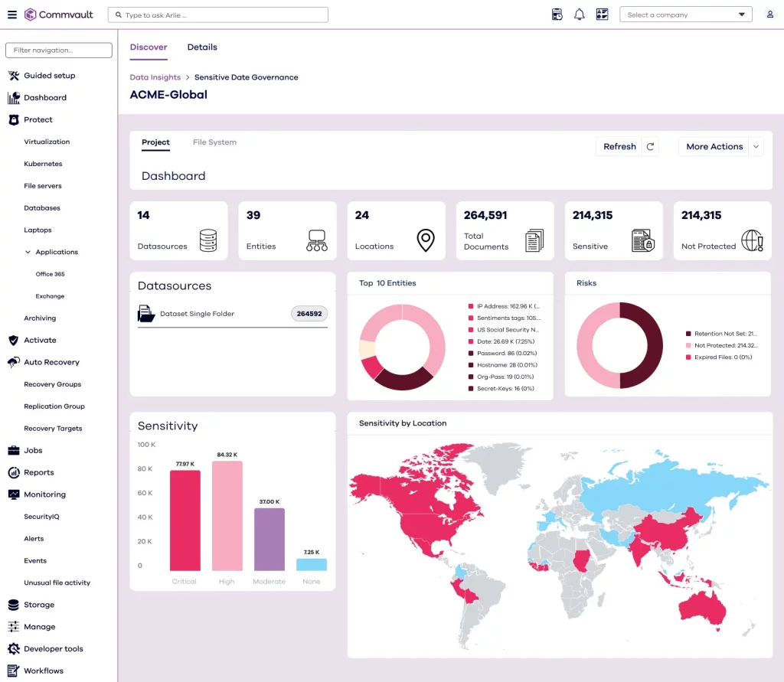Click the Critical sensitivity bar

tap(185, 520)
